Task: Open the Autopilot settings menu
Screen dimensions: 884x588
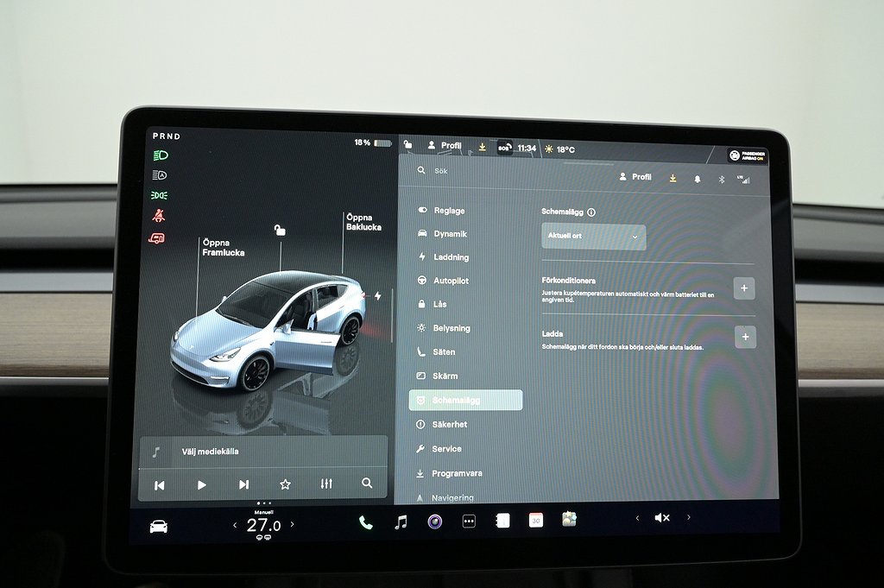Action: point(450,281)
